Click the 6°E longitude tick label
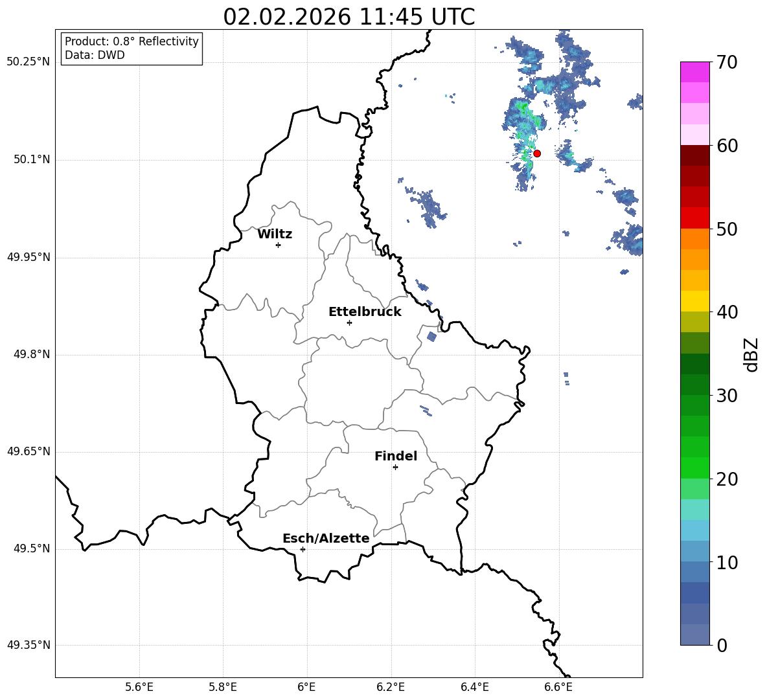 pos(306,687)
